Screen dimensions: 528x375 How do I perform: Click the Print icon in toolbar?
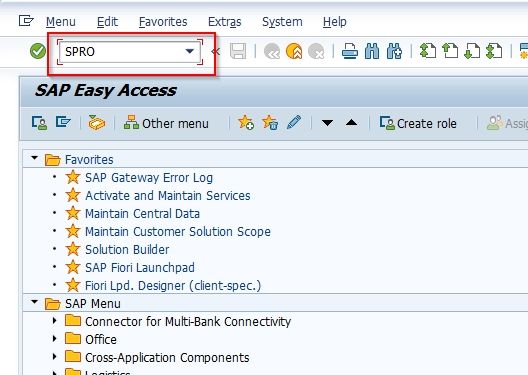click(350, 52)
